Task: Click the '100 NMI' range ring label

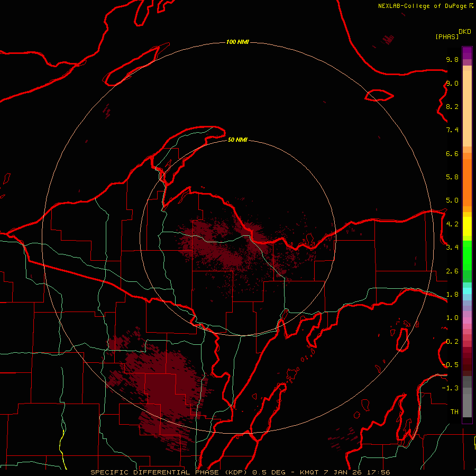Action: point(237,42)
